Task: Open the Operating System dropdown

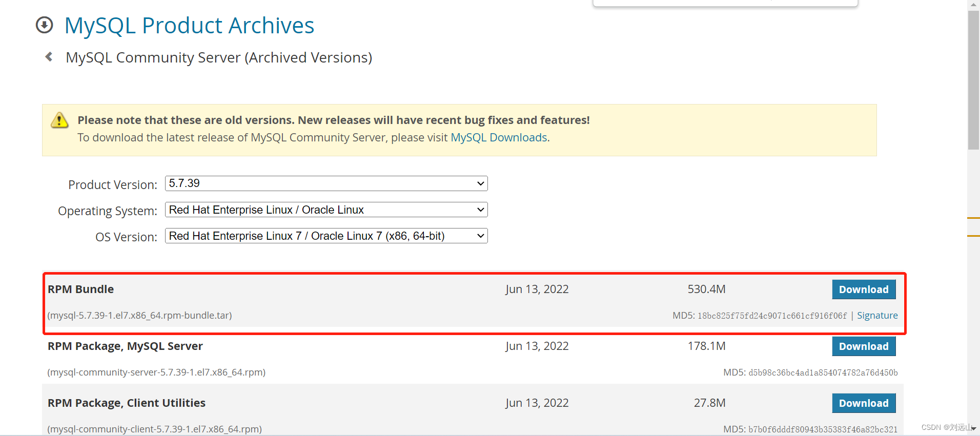Action: tap(326, 210)
